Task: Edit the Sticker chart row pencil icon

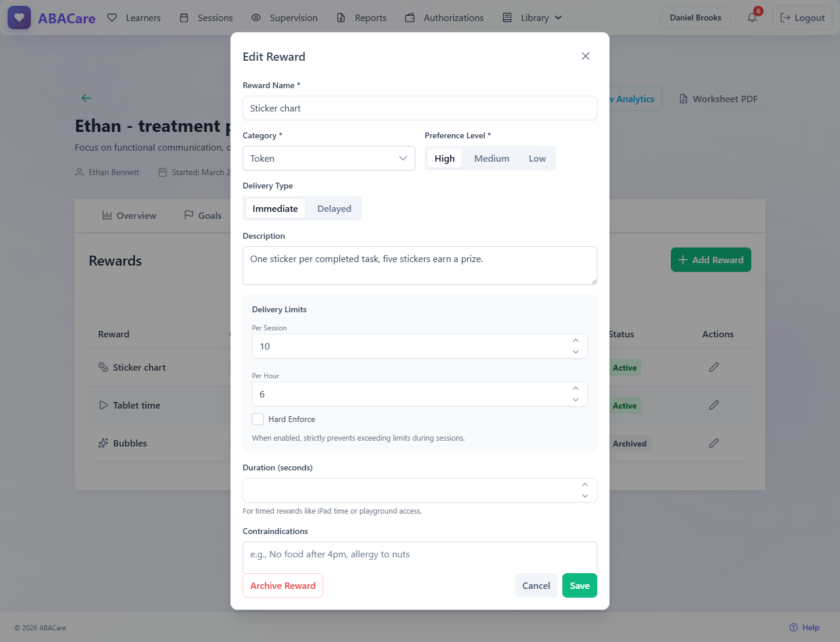Action: click(x=713, y=367)
